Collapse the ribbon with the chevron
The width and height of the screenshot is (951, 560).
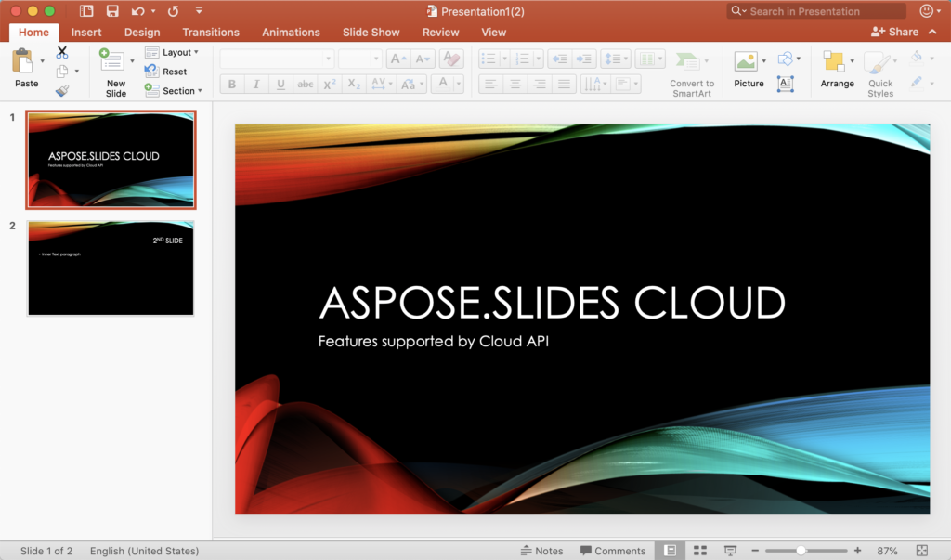932,32
